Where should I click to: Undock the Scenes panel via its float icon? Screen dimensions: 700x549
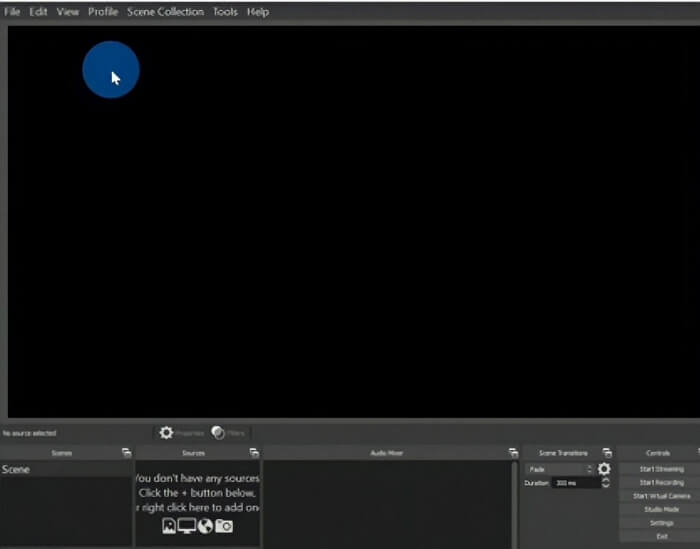[x=127, y=453]
